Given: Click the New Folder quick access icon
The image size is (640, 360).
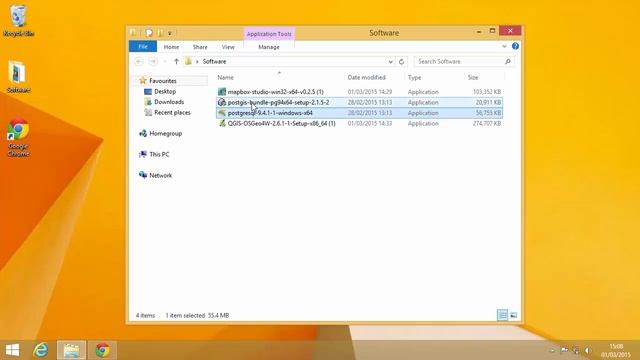Looking at the screenshot, I should point(160,33).
